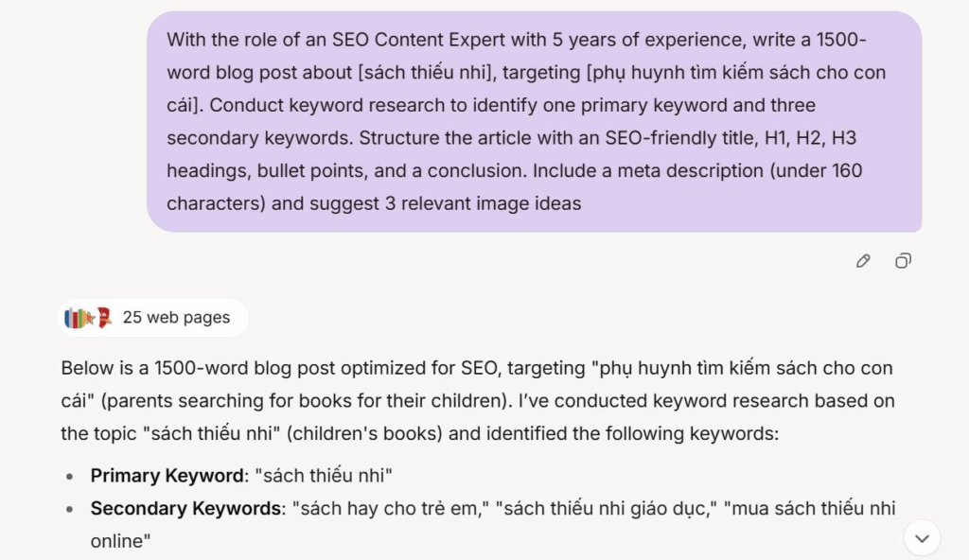Click the edit pencil icon below the prompt

(862, 261)
